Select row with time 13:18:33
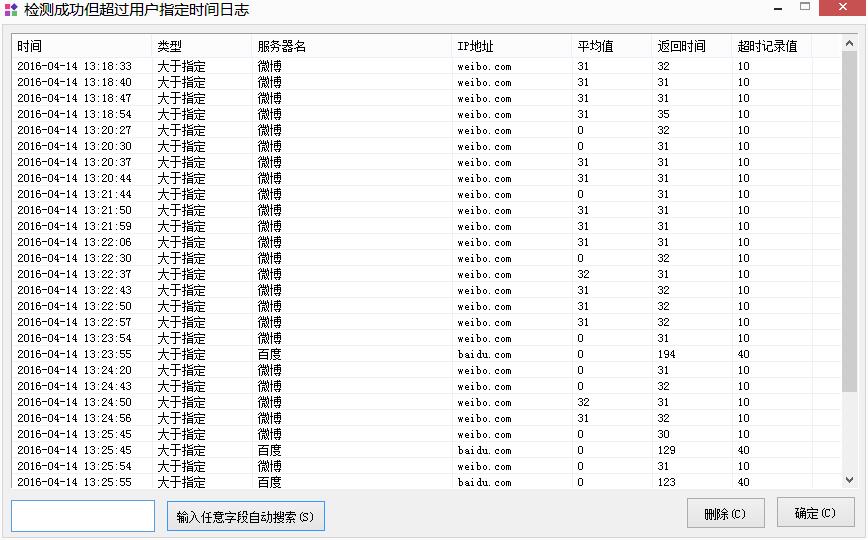Image resolution: width=868 pixels, height=540 pixels. [426, 66]
